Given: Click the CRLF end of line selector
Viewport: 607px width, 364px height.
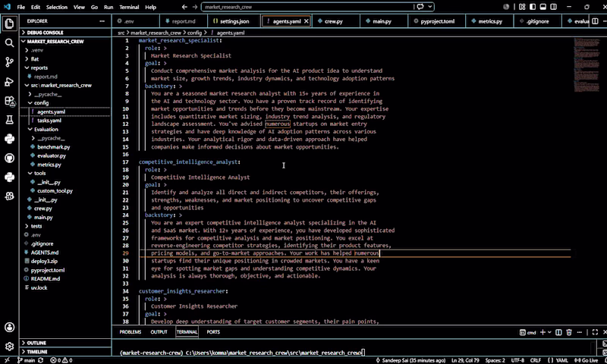Looking at the screenshot, I should coord(536,360).
